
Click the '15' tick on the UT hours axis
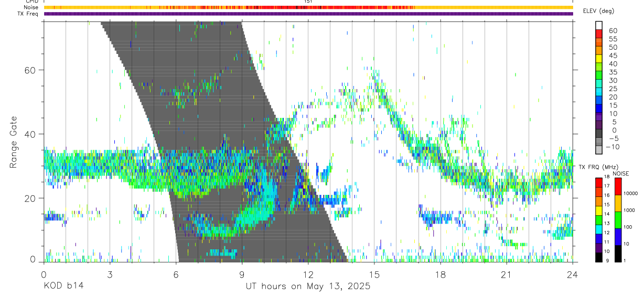[374, 273]
